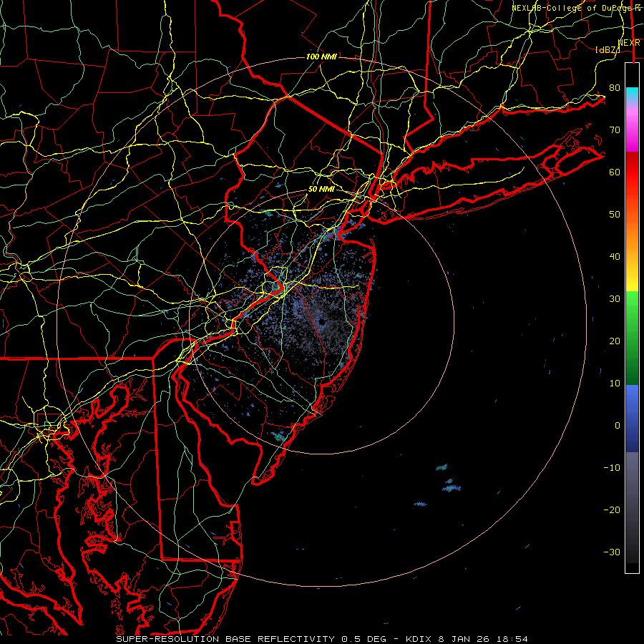Click the 8 JAN 26 date in the caption
644x644 pixels.
click(x=465, y=639)
